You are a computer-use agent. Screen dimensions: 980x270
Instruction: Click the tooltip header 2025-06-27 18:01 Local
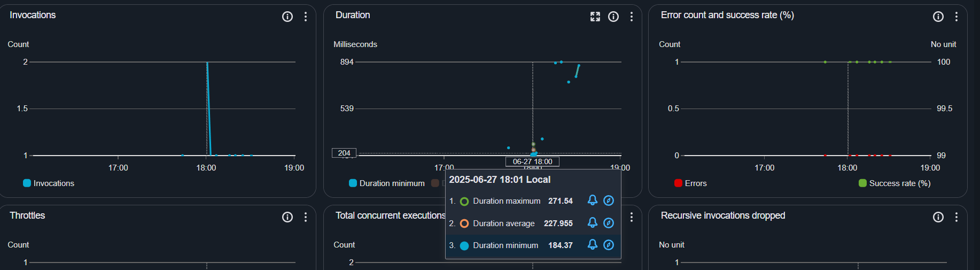tap(500, 180)
